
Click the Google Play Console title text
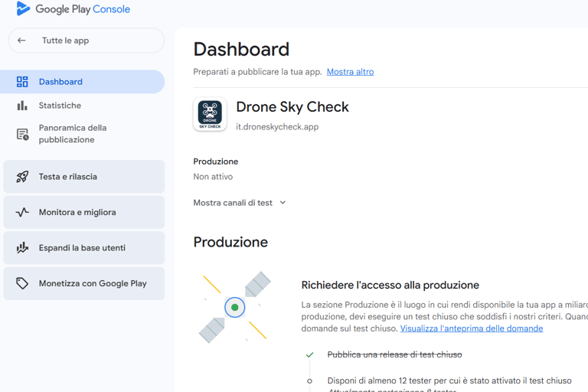(83, 9)
